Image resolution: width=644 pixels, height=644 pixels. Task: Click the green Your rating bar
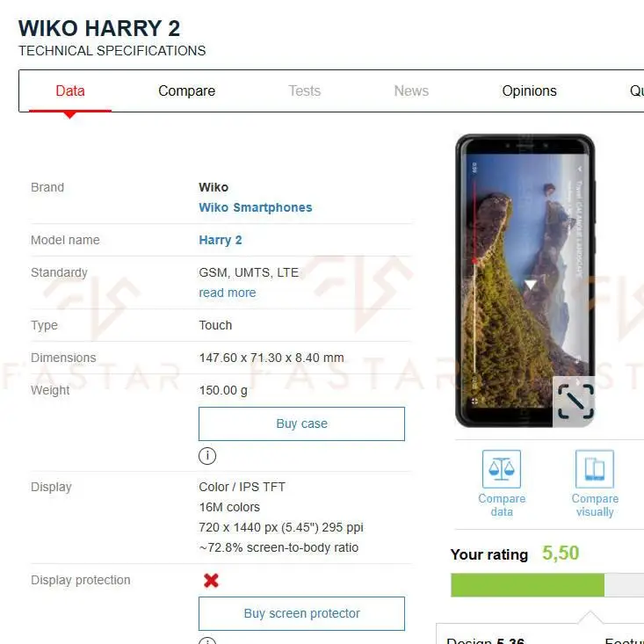pos(527,585)
